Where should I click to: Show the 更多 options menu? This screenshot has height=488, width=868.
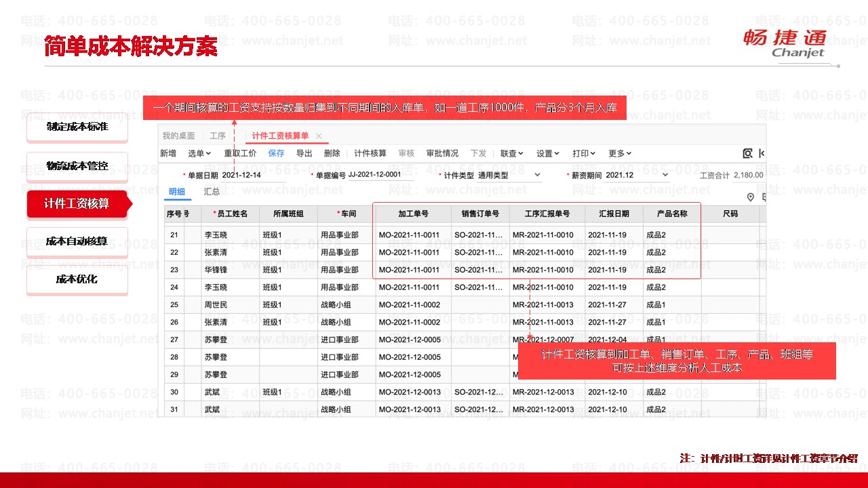(620, 154)
